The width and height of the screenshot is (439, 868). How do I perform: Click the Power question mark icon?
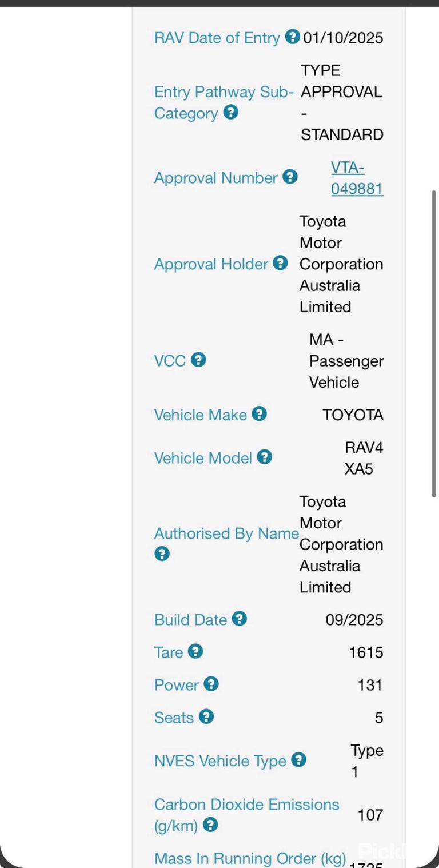[211, 684]
